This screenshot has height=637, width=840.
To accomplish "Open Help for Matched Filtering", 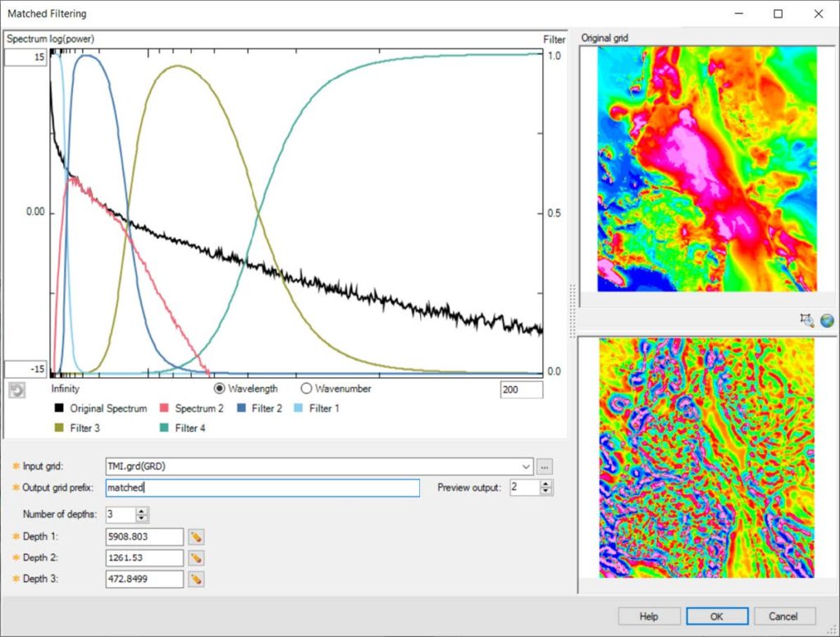I will tap(649, 616).
